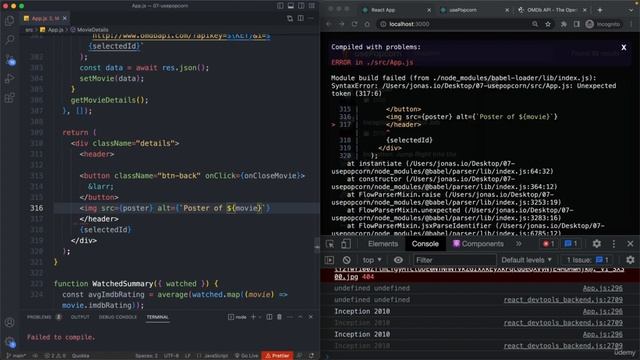Screen dimensions: 640x360
Task: Go to Chrome home page icon
Action: click(x=367, y=24)
